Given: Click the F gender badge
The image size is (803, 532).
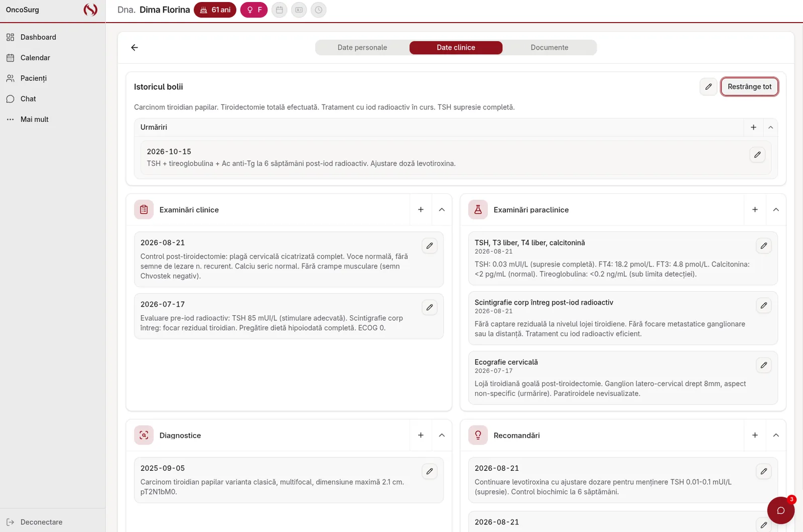Looking at the screenshot, I should coord(254,10).
